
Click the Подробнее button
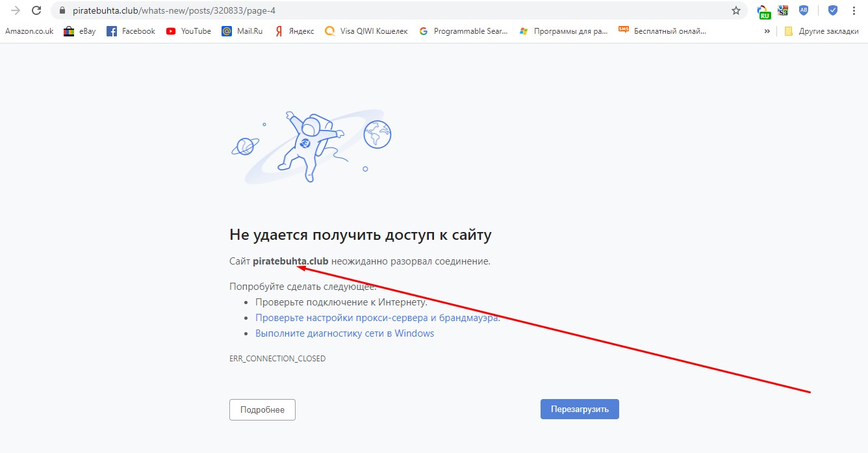pos(262,409)
